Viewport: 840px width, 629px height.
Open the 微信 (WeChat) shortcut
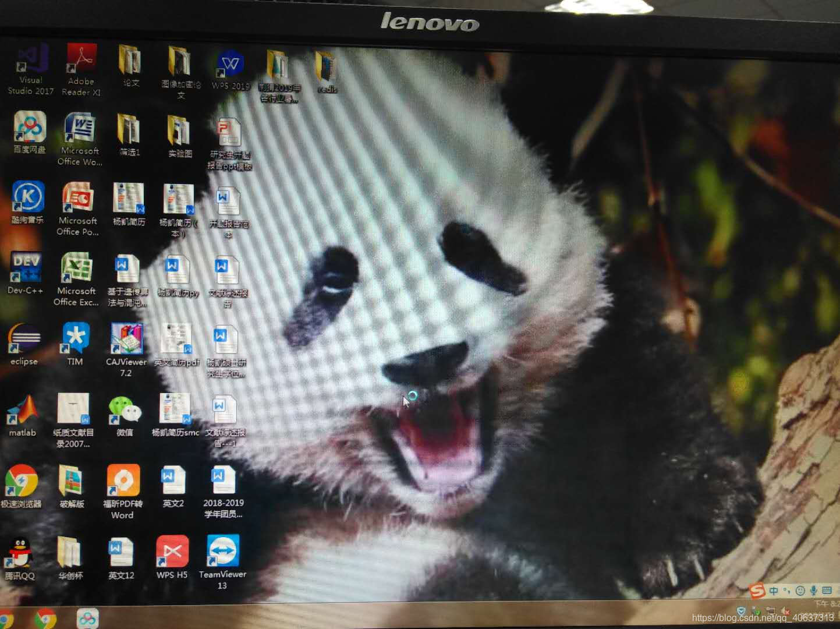pos(125,416)
